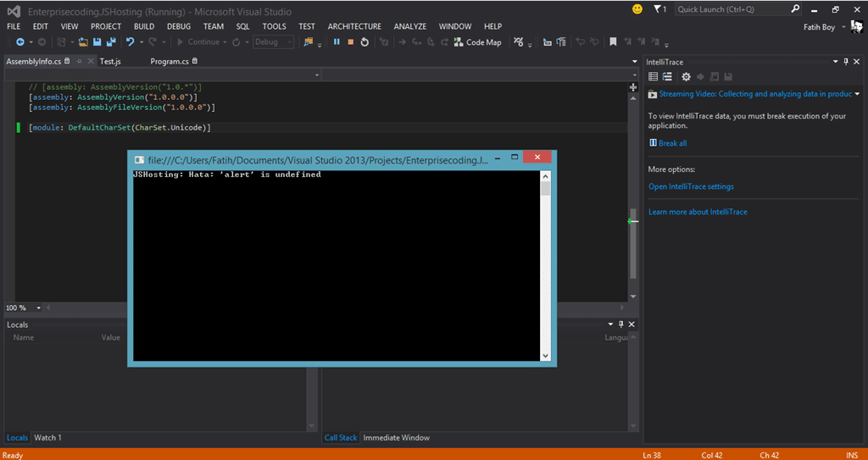Click the Navigate Backward arrow icon

click(20, 42)
